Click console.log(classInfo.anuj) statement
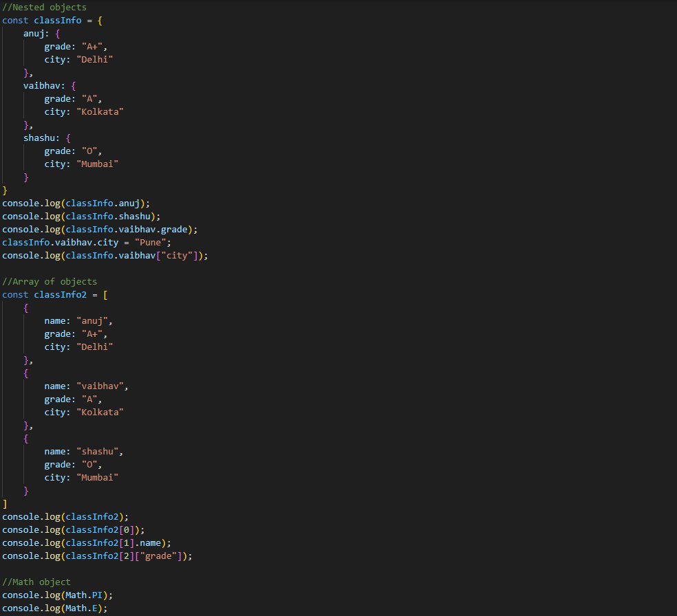 [76, 203]
